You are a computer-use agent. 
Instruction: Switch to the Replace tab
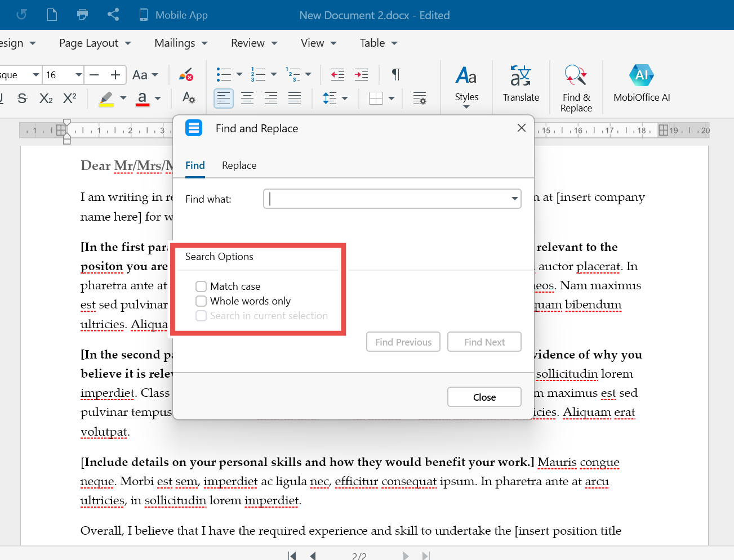point(239,165)
